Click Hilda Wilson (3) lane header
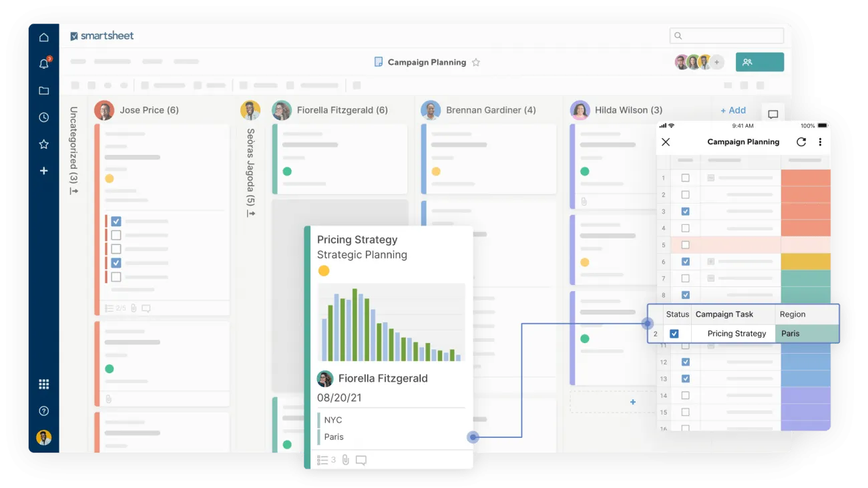Viewport: 868px width, 488px height. click(629, 110)
